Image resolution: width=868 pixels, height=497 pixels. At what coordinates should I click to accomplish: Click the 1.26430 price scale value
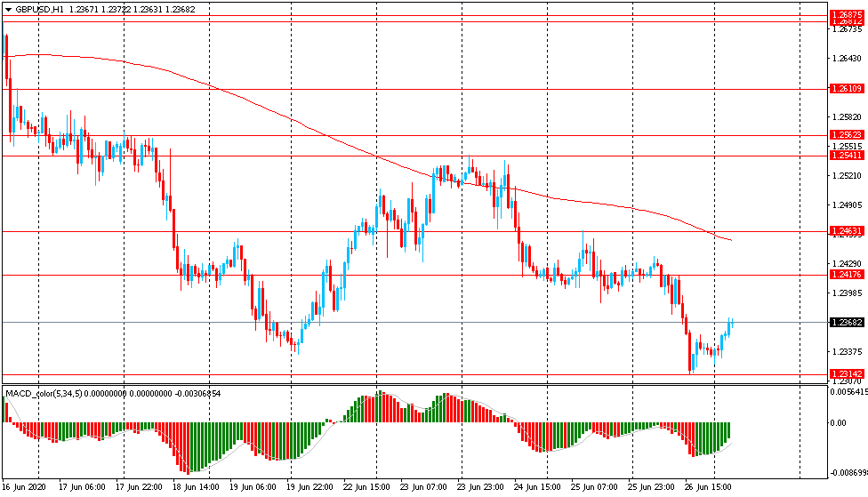(x=847, y=58)
